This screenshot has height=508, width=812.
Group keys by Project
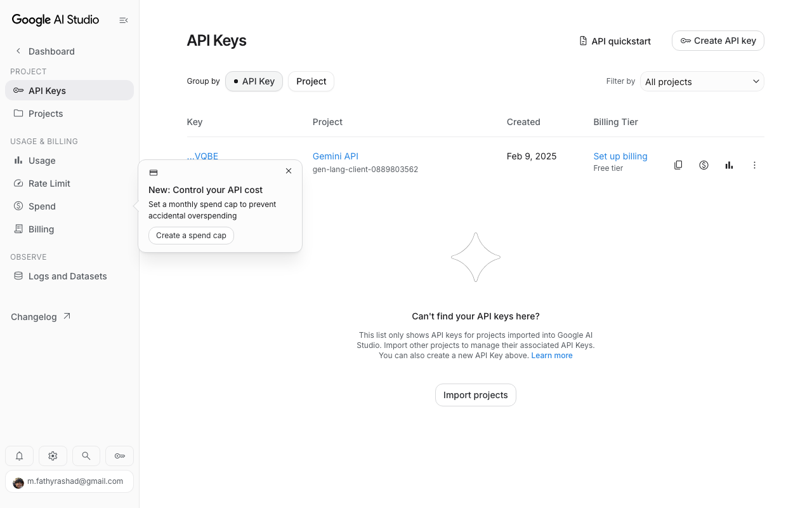click(x=311, y=81)
